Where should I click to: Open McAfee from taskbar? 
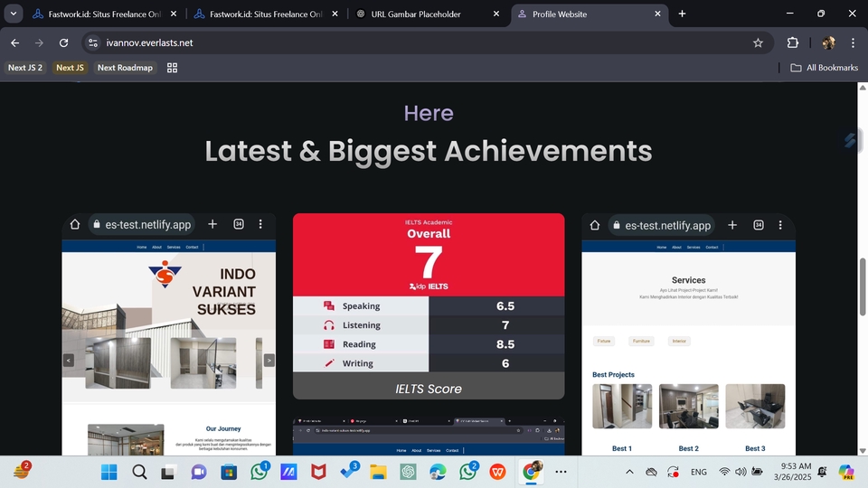(318, 472)
